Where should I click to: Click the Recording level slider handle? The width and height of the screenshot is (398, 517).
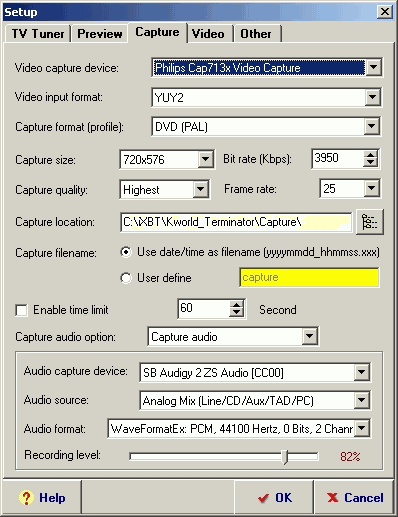click(284, 457)
